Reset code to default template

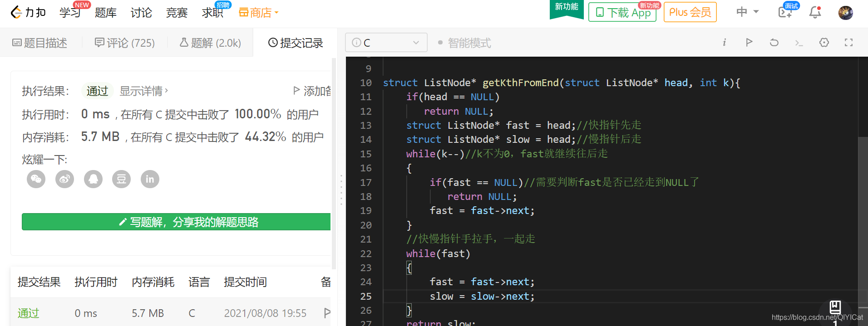point(774,43)
